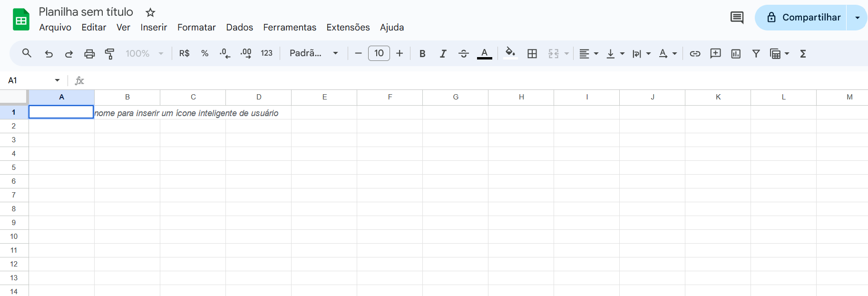Select row 12 header
868x296 pixels.
click(x=14, y=264)
